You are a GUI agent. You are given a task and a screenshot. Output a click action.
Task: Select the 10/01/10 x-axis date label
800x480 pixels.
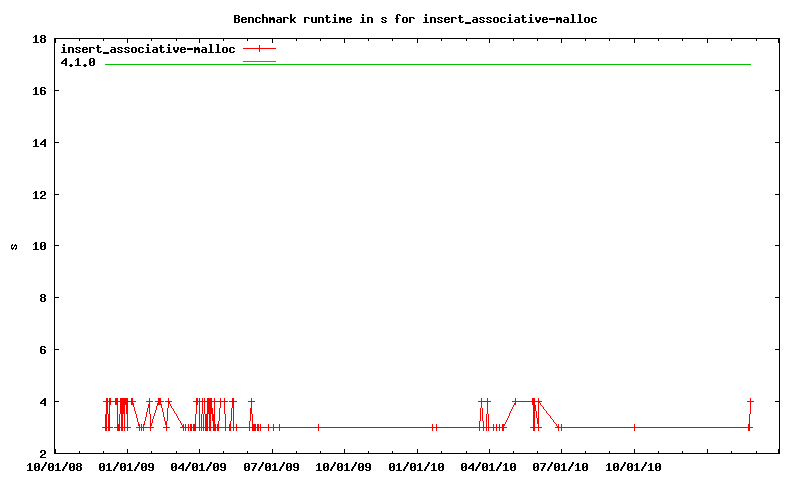[x=634, y=466]
